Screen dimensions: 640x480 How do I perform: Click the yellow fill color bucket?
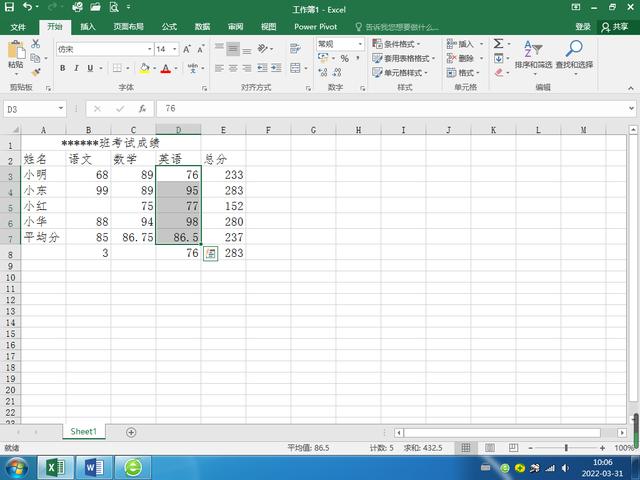[x=144, y=68]
